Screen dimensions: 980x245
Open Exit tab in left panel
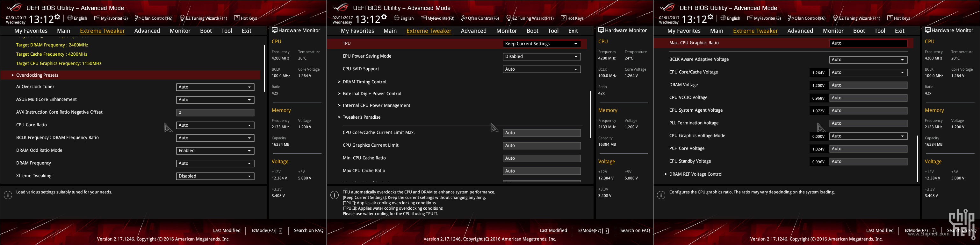247,31
